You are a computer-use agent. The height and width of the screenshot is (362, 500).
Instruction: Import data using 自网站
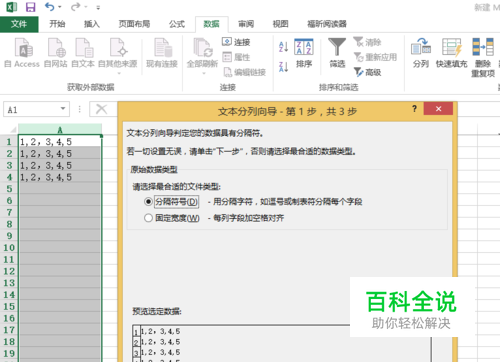point(56,52)
